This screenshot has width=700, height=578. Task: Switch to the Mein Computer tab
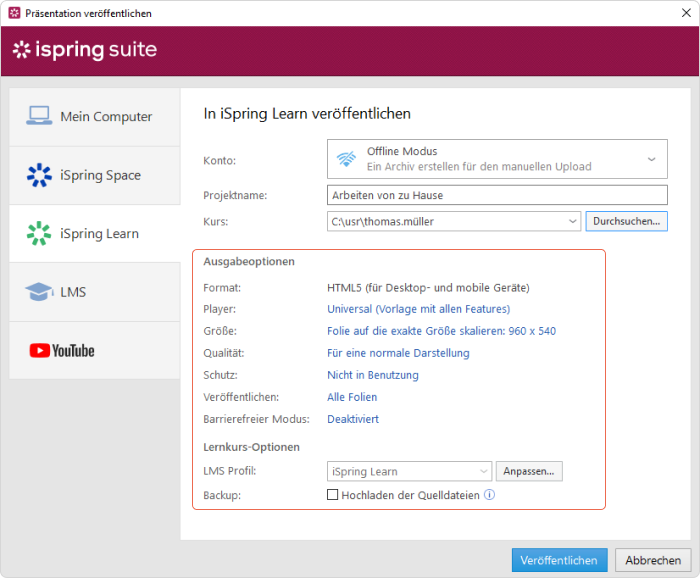(106, 117)
